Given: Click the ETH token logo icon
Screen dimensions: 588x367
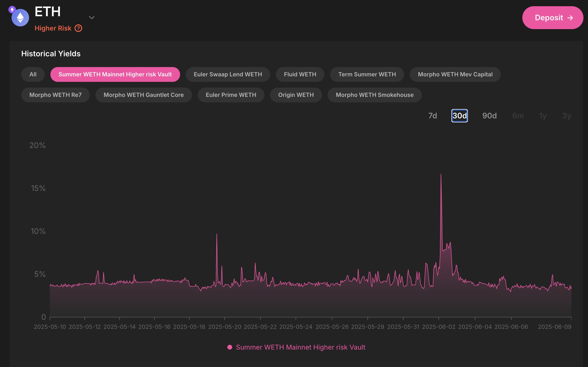Looking at the screenshot, I should 20,18.
